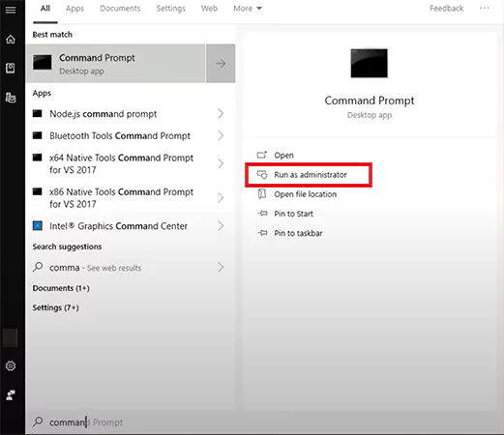Choose Pin to Start
Viewport: 504px width, 435px height.
tap(293, 214)
